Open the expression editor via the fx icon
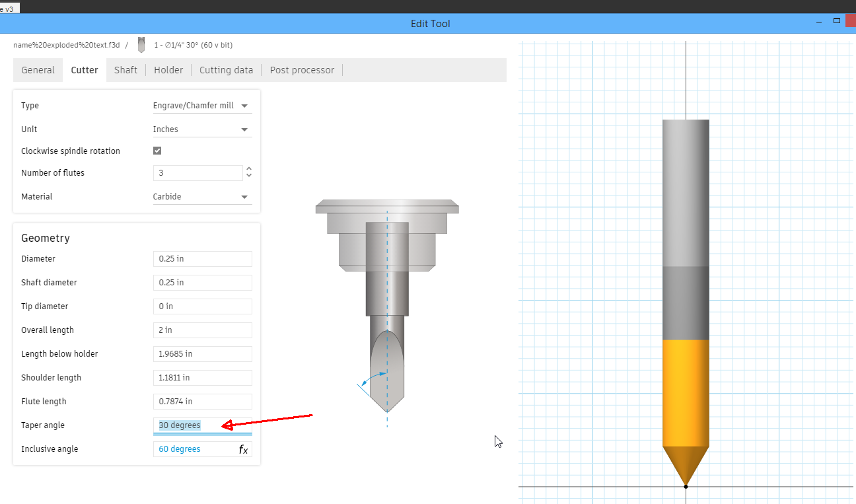856x504 pixels. 244,449
